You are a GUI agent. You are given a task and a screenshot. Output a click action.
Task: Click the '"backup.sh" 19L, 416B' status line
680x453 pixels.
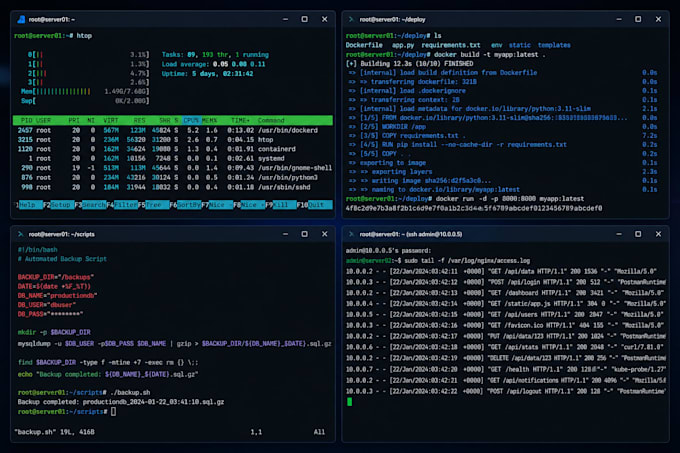(55, 432)
